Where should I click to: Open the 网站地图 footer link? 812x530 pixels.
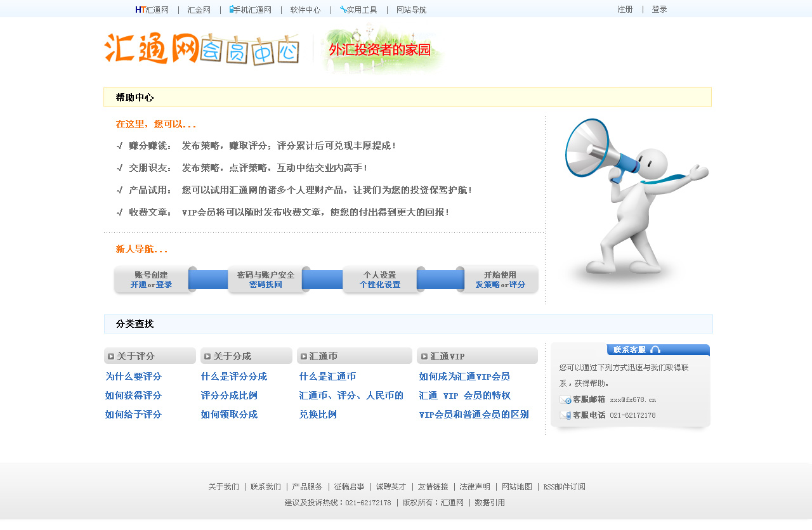(x=517, y=487)
